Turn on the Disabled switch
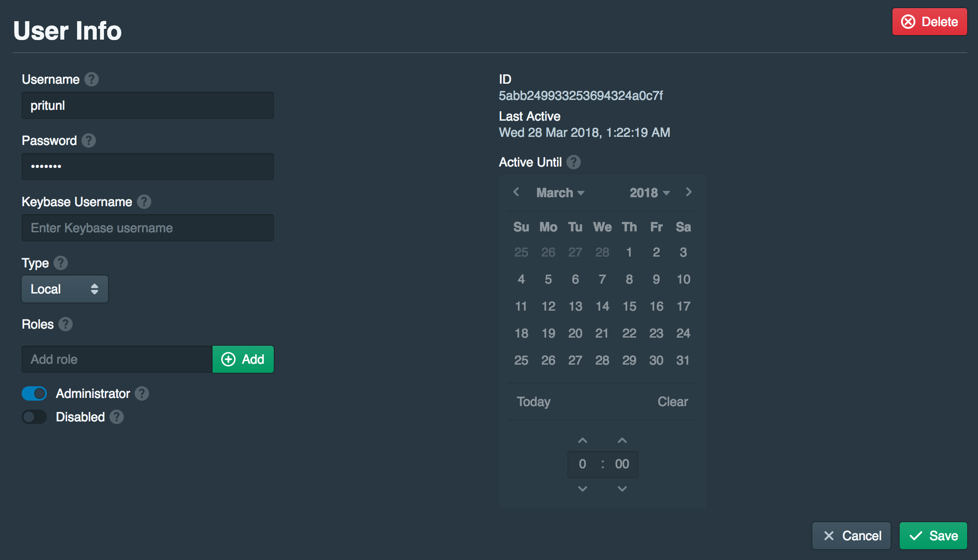The height and width of the screenshot is (560, 978). point(34,417)
